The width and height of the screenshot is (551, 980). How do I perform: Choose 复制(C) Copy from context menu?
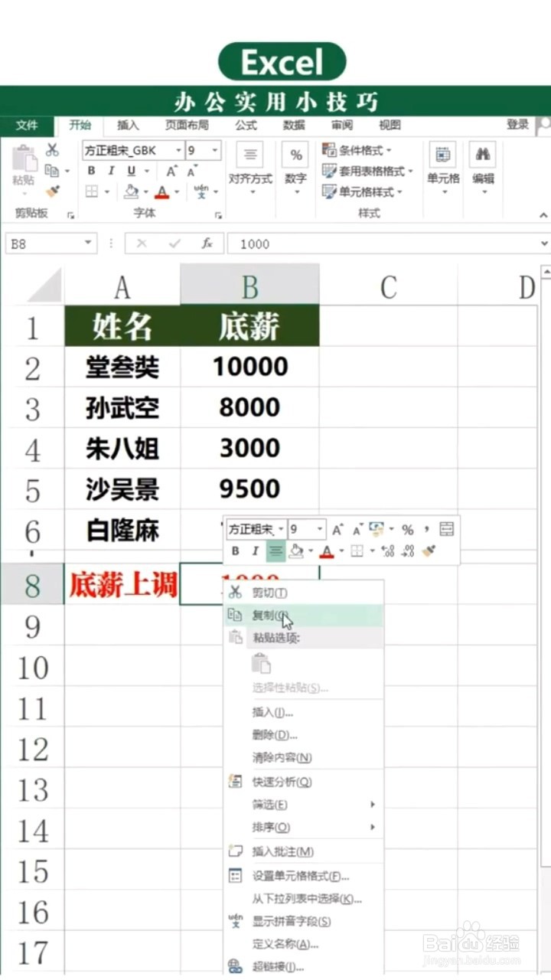(304, 616)
